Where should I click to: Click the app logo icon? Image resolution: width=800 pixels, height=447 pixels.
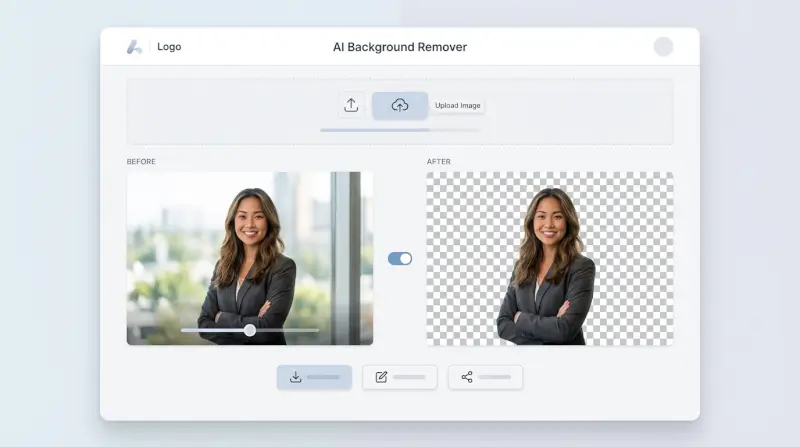tap(134, 47)
